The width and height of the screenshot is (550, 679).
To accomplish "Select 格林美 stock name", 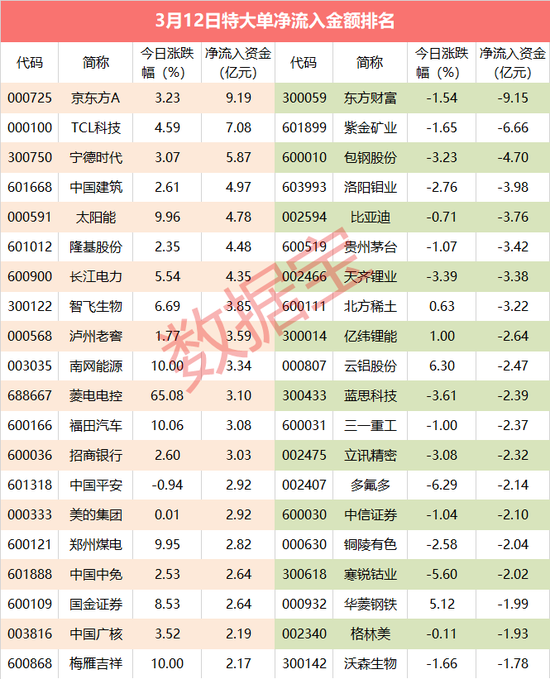I will (x=370, y=634).
